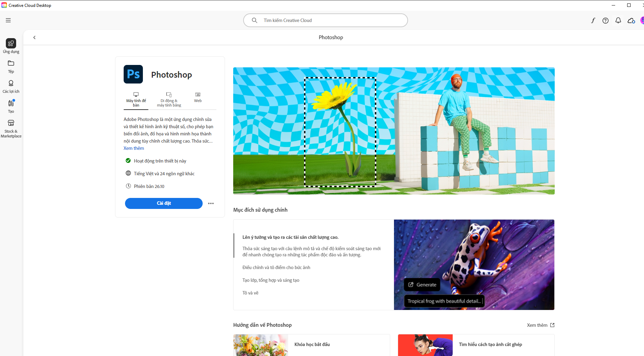Check cloud sync status icon

(631, 21)
